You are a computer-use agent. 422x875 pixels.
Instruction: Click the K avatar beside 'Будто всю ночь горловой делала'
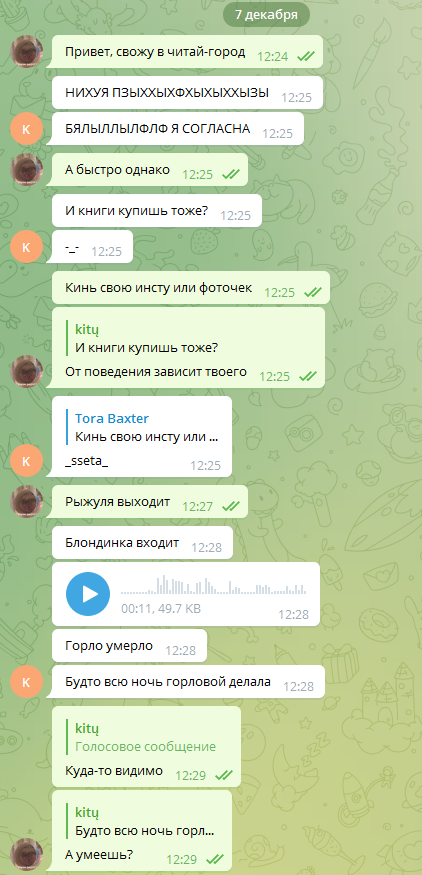tap(26, 681)
